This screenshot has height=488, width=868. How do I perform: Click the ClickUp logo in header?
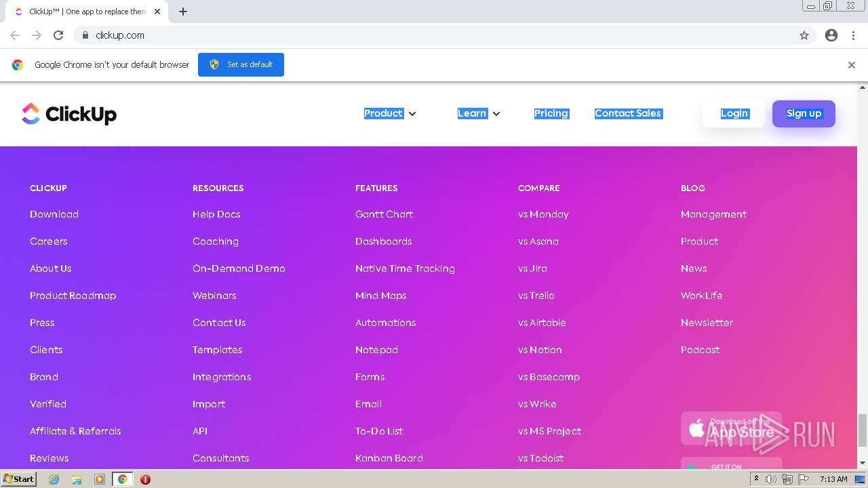click(x=69, y=114)
